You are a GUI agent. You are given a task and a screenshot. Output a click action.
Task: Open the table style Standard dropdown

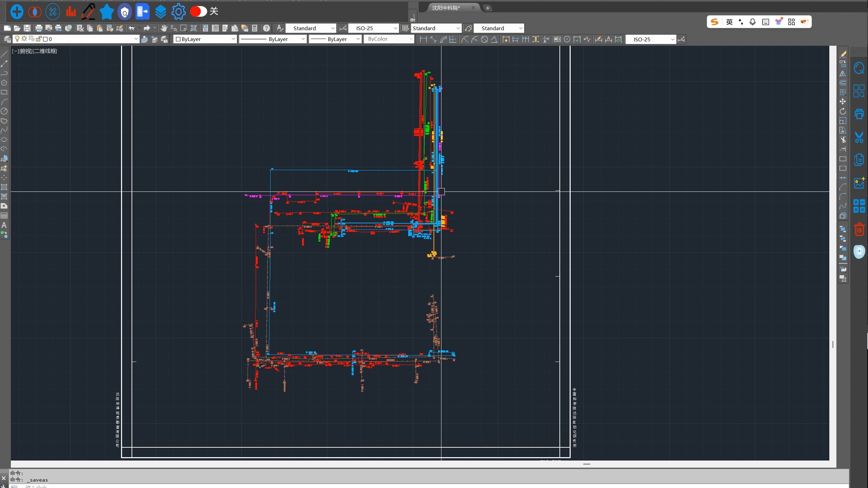coord(436,28)
